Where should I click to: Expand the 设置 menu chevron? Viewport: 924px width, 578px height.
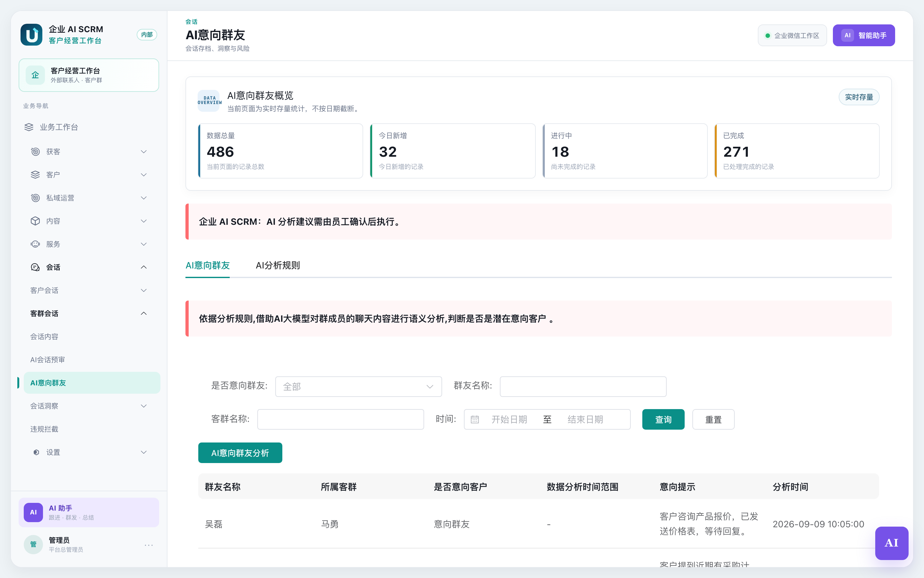(143, 452)
